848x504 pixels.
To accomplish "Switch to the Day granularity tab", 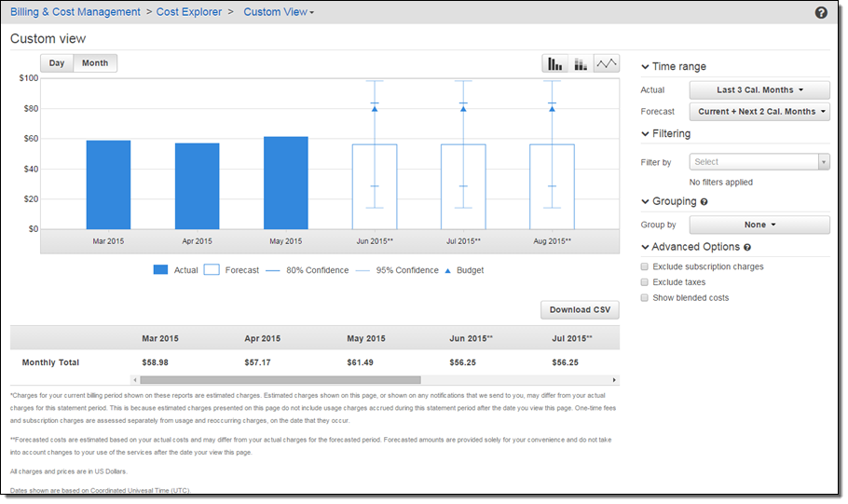I will (57, 63).
